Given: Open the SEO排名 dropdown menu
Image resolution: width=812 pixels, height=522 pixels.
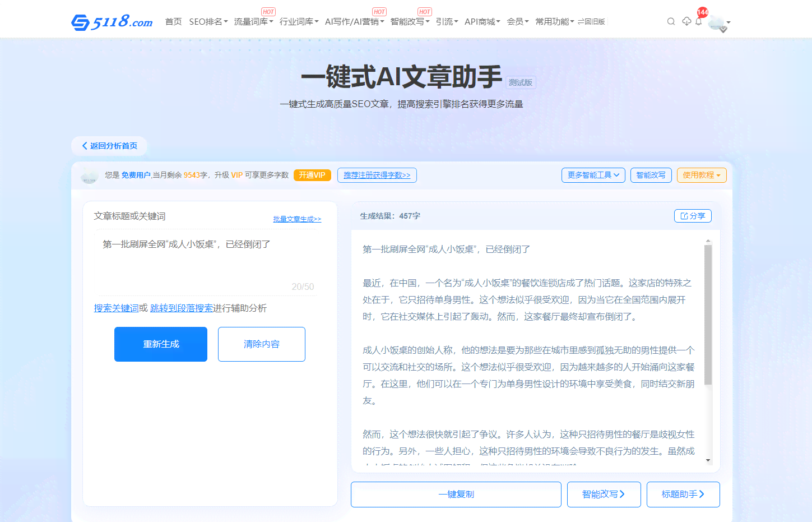Looking at the screenshot, I should (208, 21).
